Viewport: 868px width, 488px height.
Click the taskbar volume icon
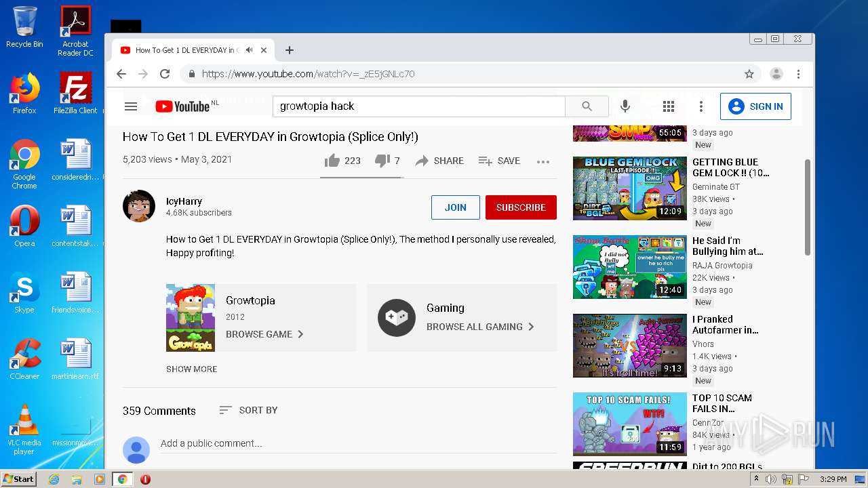point(771,479)
